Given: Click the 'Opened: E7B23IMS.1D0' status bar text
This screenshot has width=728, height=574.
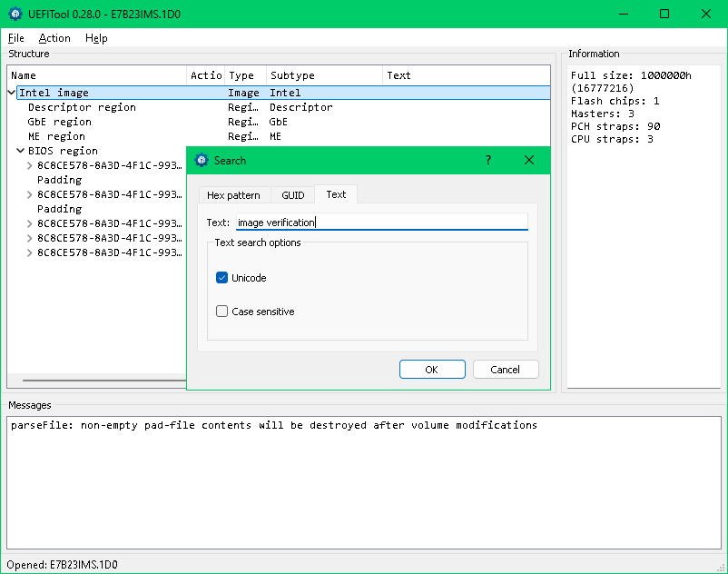Looking at the screenshot, I should (63, 565).
